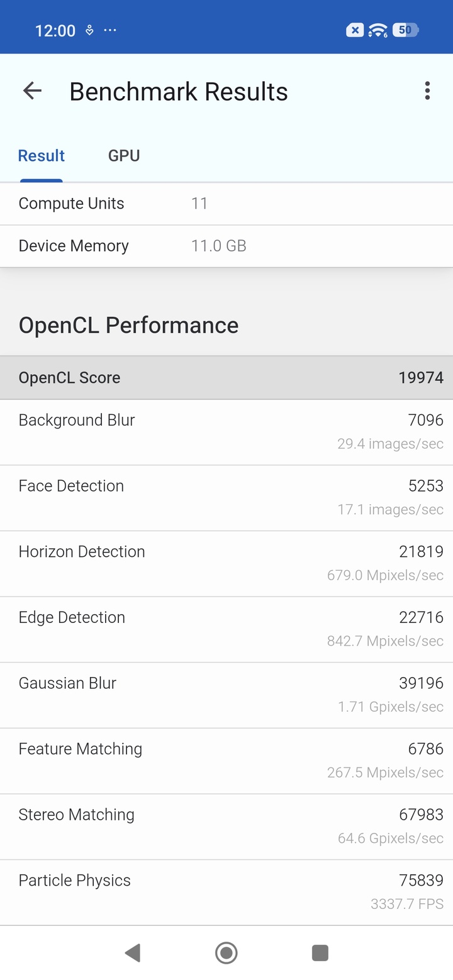Image resolution: width=453 pixels, height=980 pixels.
Task: Select the Result tab
Action: pyautogui.click(x=42, y=156)
